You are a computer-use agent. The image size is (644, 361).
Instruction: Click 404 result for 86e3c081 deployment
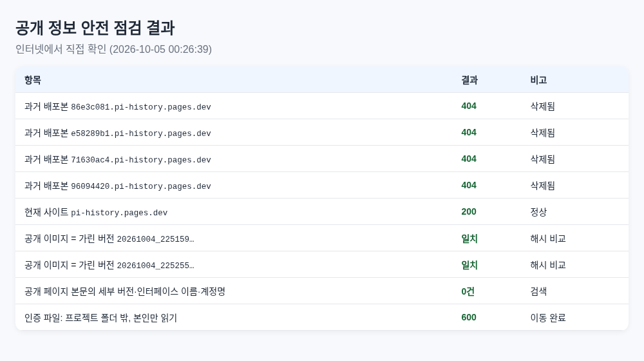(x=469, y=106)
